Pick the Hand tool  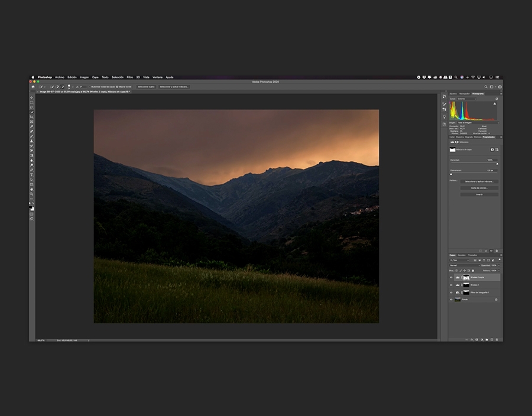point(31,190)
